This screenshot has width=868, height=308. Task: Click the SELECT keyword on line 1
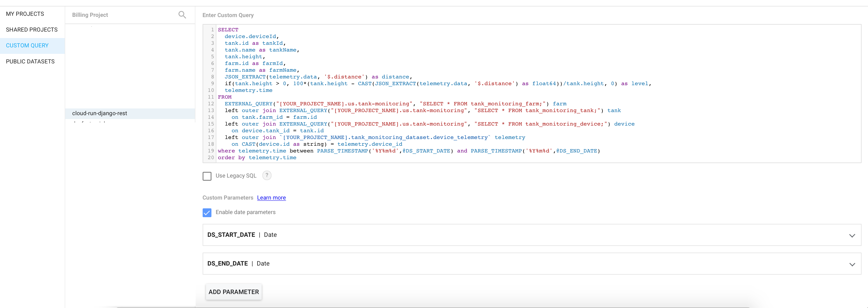228,30
